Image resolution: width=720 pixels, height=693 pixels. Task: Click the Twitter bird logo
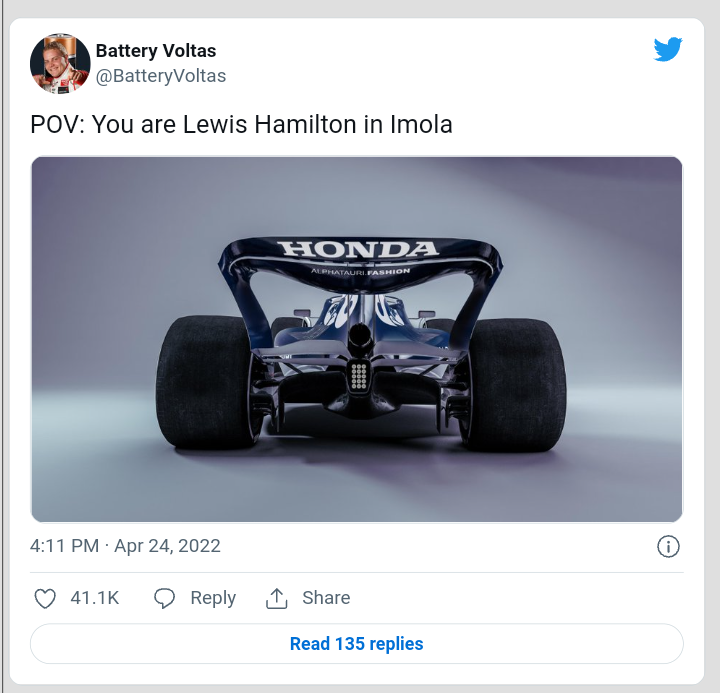tap(668, 50)
